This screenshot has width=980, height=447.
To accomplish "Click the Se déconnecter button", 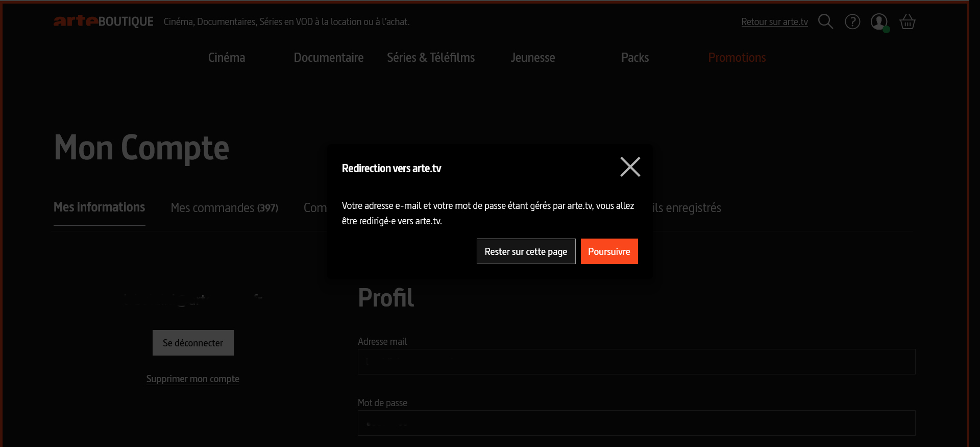I will pyautogui.click(x=193, y=343).
